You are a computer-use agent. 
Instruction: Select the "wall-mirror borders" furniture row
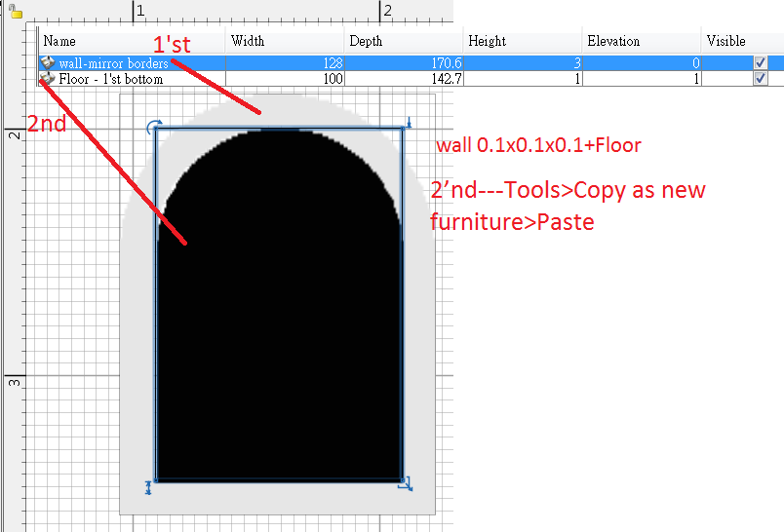point(113,63)
